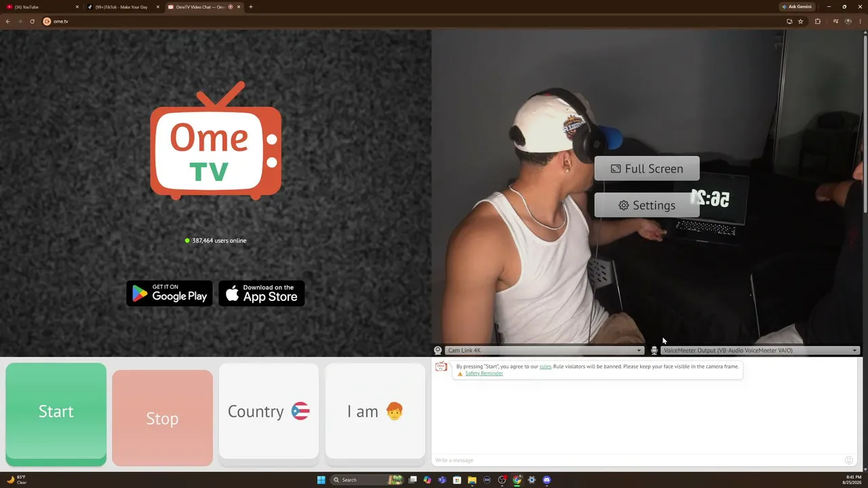Viewport: 868px width, 488px height.
Task: Close the TikTok tab
Action: point(158,7)
